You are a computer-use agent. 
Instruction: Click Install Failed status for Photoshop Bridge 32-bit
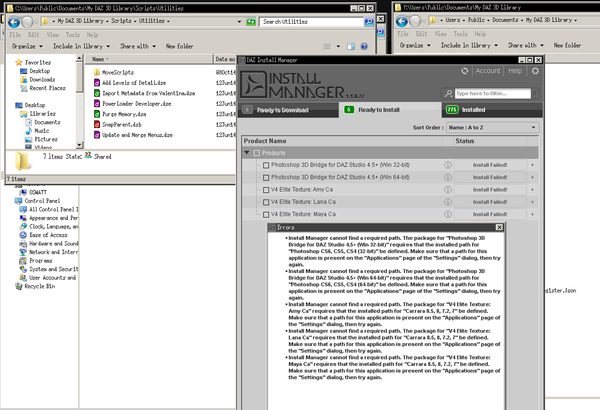click(490, 165)
